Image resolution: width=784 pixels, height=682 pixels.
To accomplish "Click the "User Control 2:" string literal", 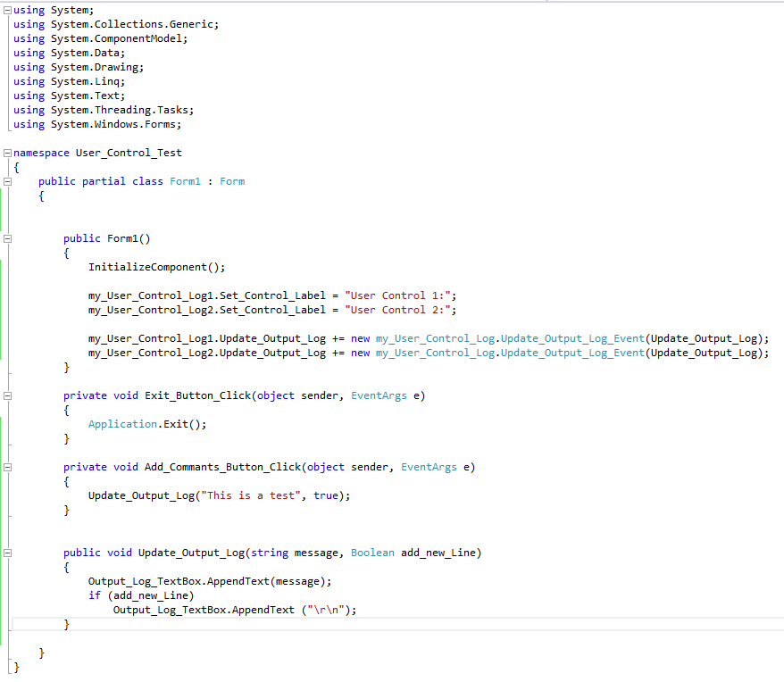I will 398,310.
